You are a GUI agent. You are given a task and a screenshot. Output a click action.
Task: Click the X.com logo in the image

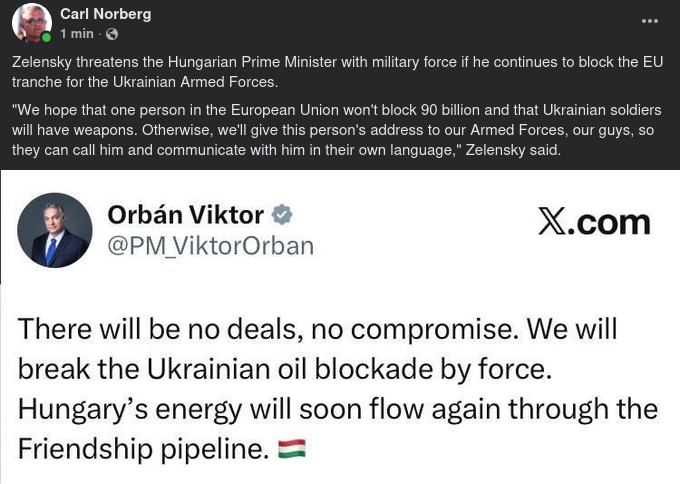point(594,222)
